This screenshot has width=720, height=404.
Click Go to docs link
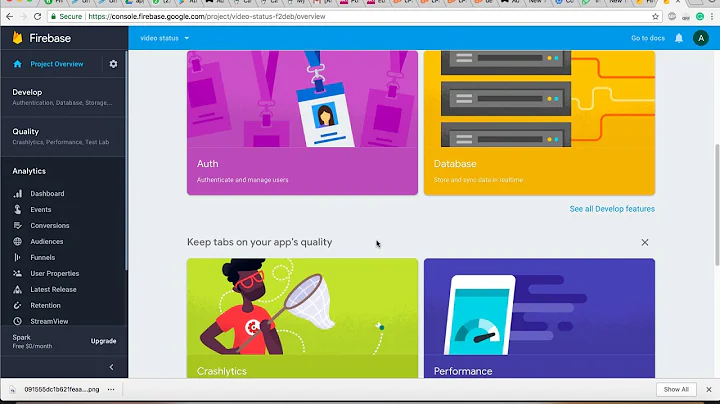(648, 38)
